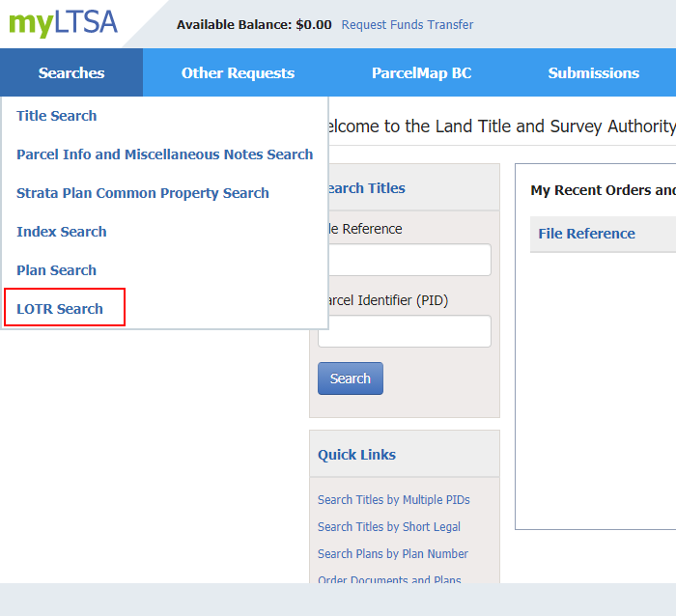Click the Quick Links heading
This screenshot has height=616, width=676.
356,455
